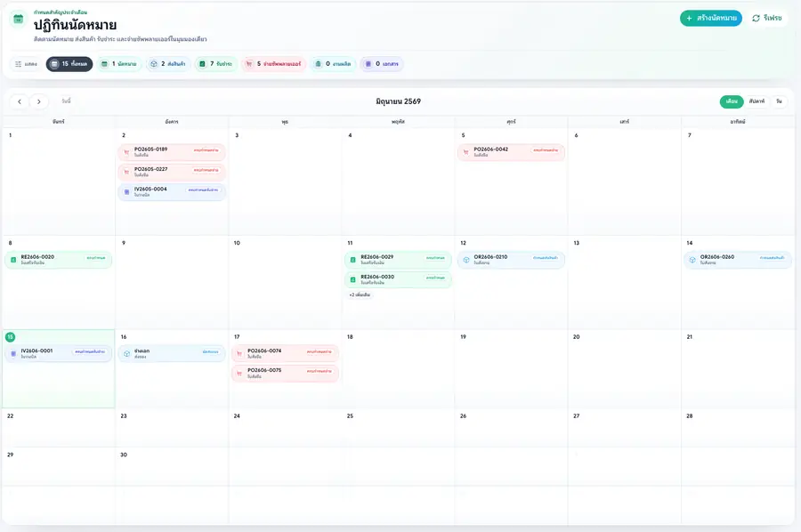801x532 pixels.
Task: Click the อาทิตย์ Sunday column header
Action: [x=738, y=122]
